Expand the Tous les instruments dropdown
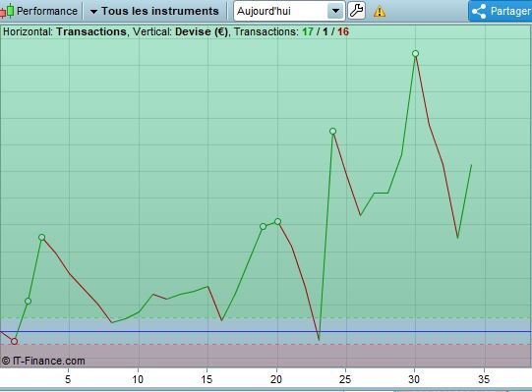532x392 pixels. [x=154, y=11]
